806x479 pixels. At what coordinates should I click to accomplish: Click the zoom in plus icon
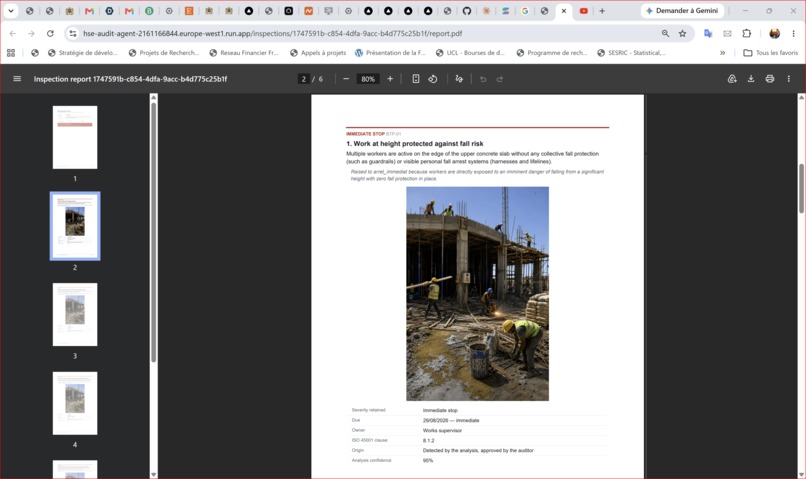390,79
